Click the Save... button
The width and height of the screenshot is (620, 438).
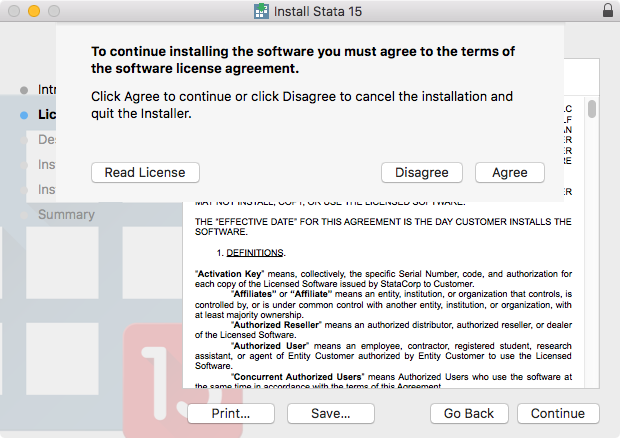(331, 413)
